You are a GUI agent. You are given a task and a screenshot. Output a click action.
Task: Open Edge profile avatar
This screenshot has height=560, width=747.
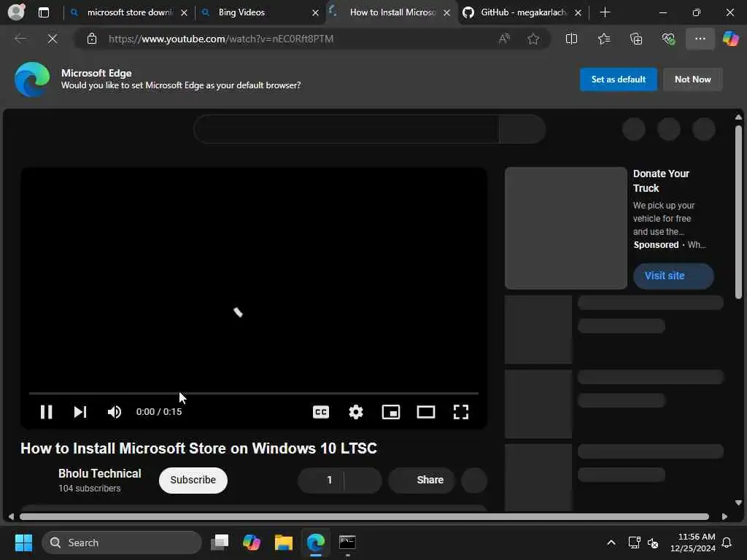click(16, 12)
